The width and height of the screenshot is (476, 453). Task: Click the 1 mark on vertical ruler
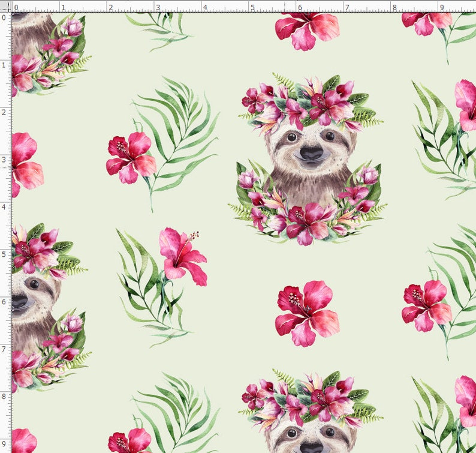(4, 65)
